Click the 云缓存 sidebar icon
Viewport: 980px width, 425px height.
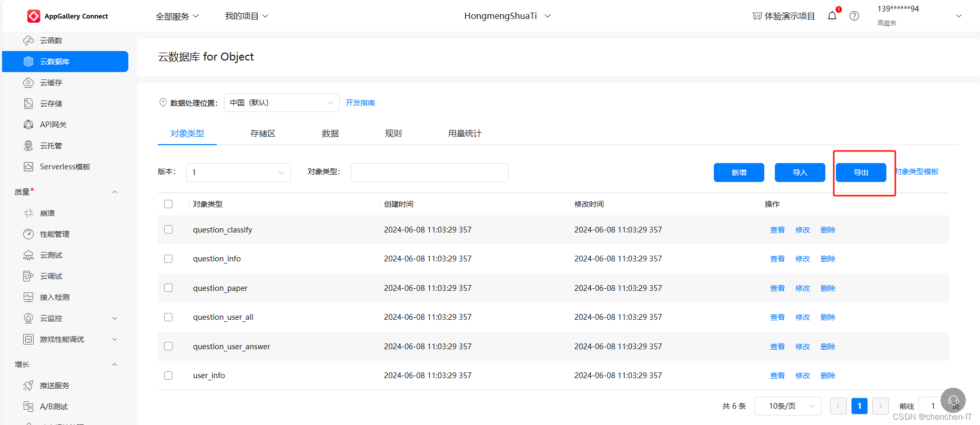coord(28,83)
